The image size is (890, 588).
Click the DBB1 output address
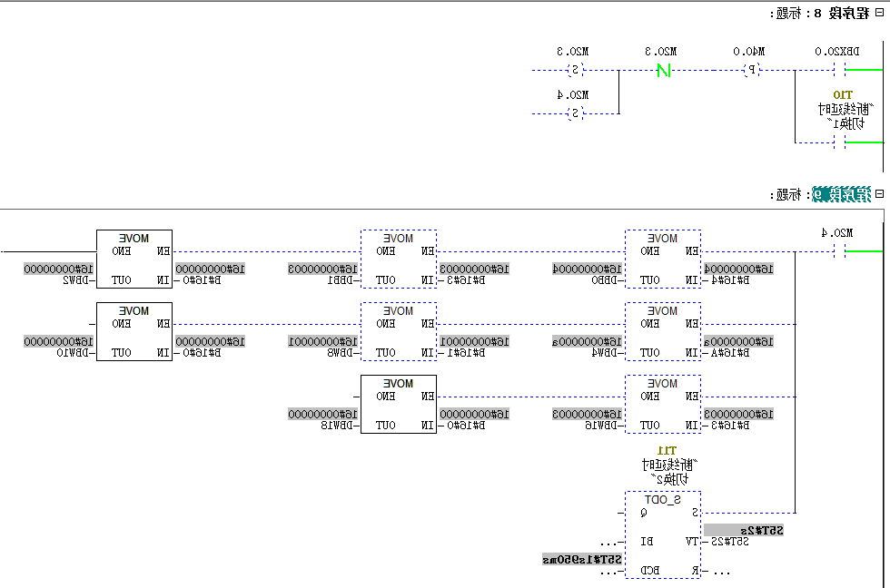tap(340, 280)
